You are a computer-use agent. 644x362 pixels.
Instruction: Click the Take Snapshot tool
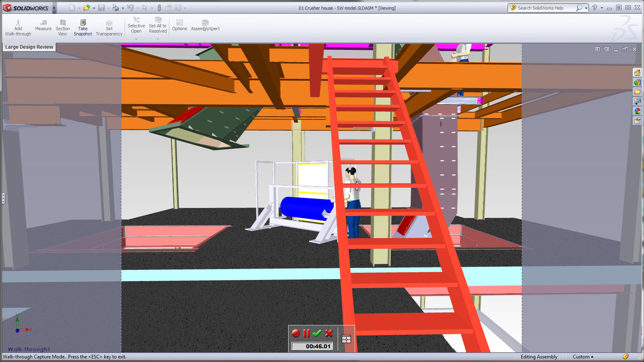point(83,28)
